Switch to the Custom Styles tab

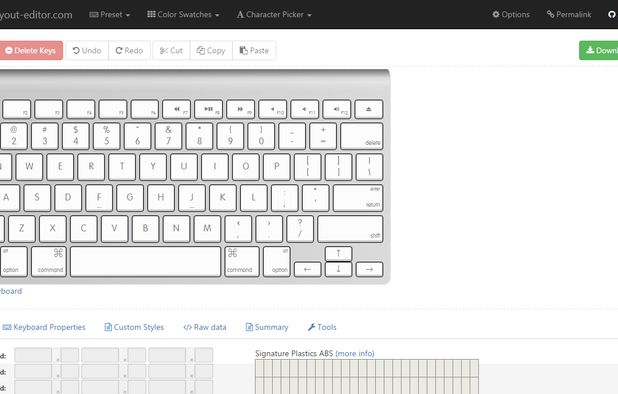point(134,327)
